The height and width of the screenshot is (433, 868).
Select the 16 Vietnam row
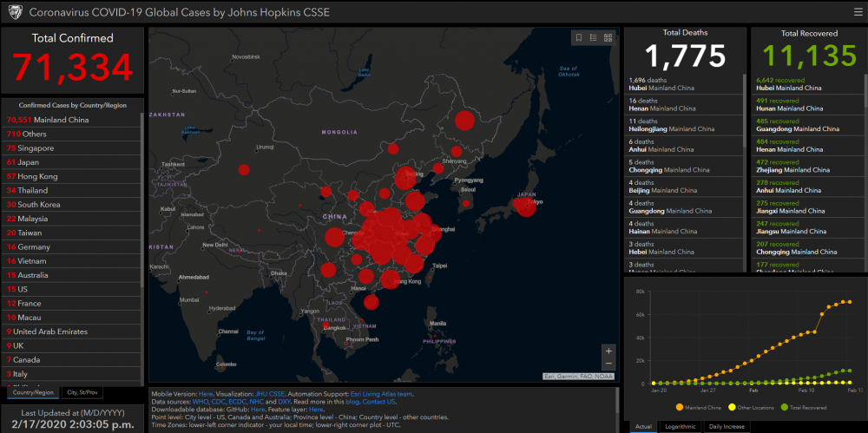click(71, 261)
